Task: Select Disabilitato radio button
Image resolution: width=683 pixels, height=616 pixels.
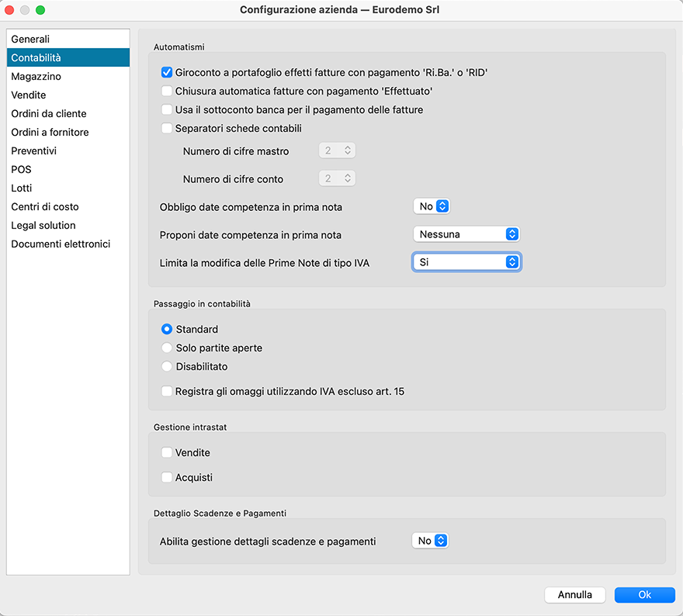Action: click(166, 367)
